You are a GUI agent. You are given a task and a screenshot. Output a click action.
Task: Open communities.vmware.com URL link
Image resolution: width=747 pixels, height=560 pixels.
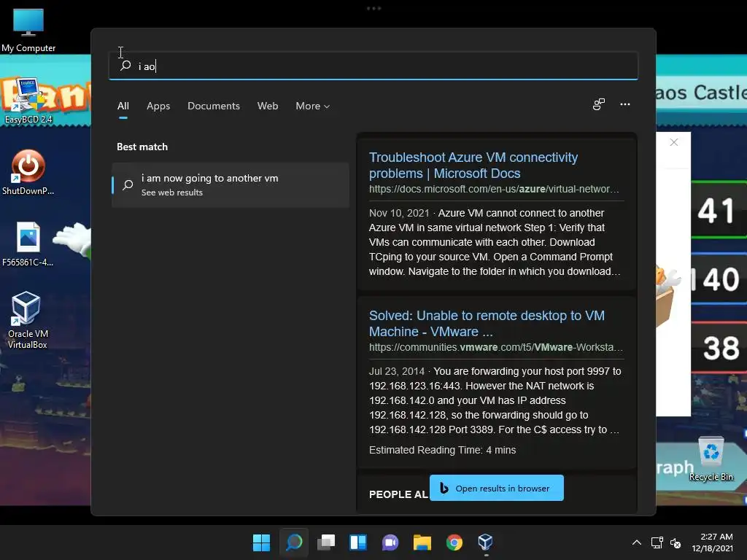point(496,347)
